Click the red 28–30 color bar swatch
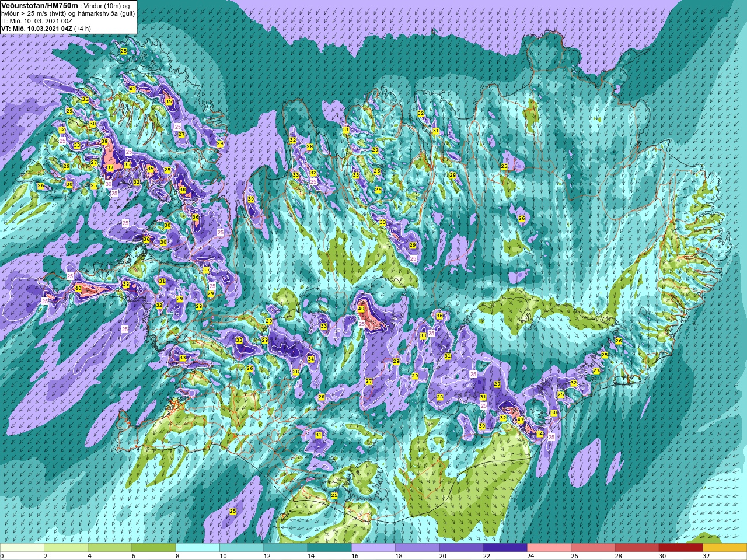This screenshot has width=747, height=560. 637,548
